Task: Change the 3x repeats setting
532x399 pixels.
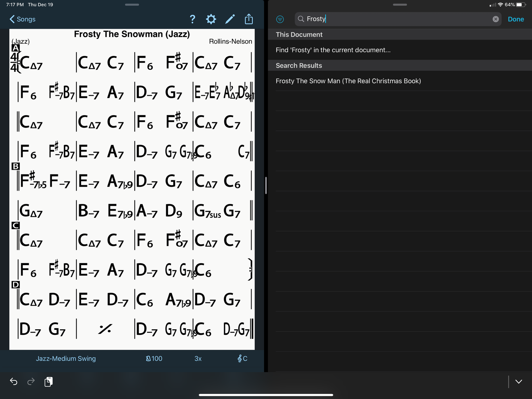Action: pos(198,358)
